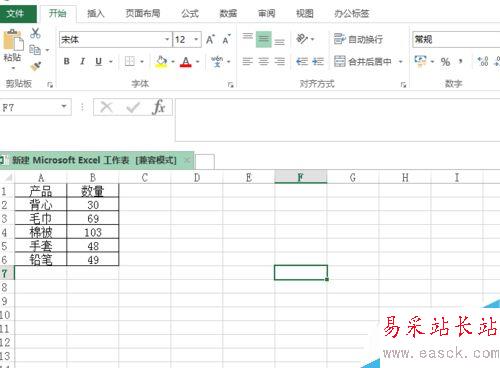Apply the yellow fill color bucket
This screenshot has width=500, height=368.
[x=161, y=61]
